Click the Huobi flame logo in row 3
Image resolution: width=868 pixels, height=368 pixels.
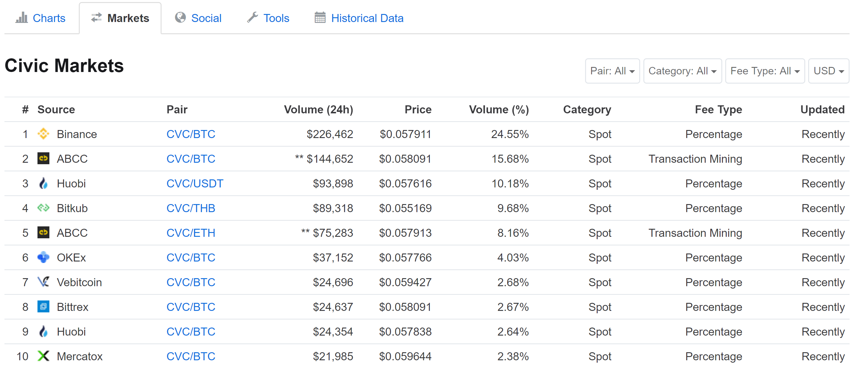tap(43, 183)
